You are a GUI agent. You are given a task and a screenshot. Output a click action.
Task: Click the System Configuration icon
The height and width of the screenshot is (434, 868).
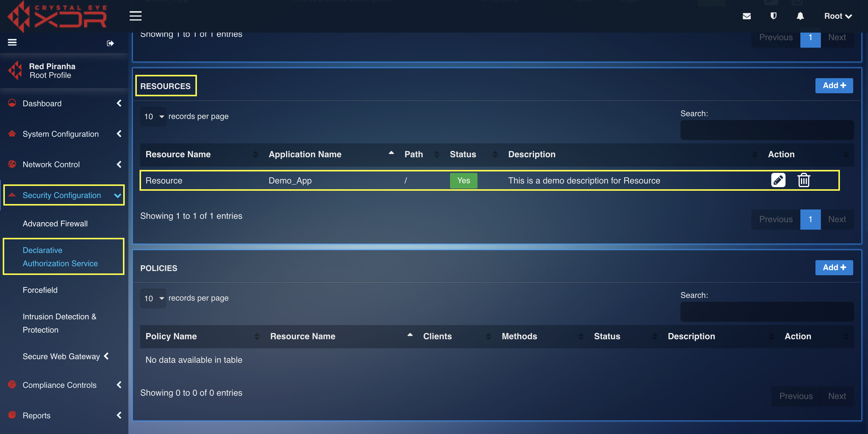tap(12, 134)
